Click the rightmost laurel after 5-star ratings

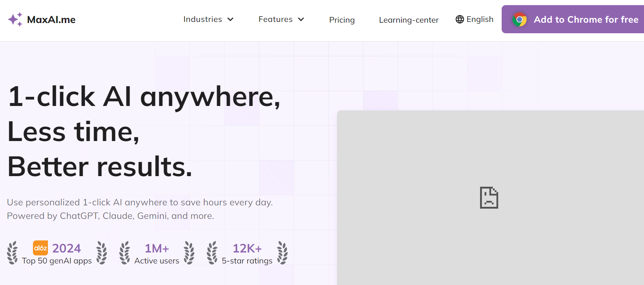[282, 252]
